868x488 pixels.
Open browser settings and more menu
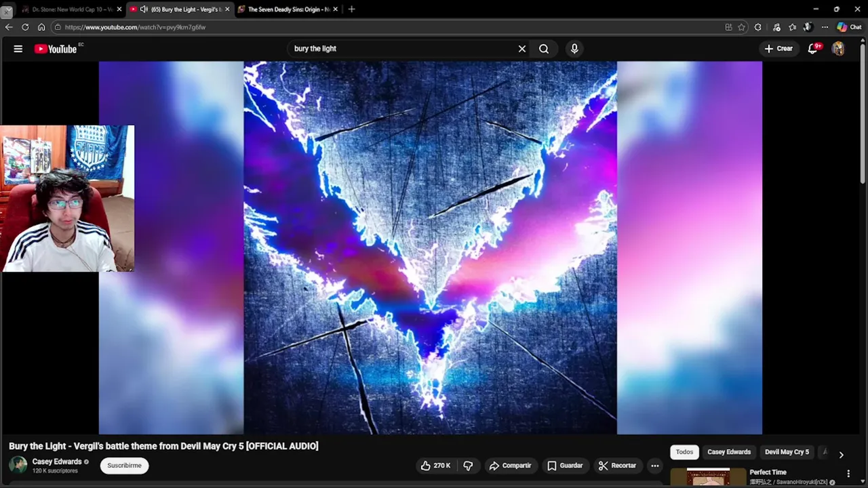(x=825, y=27)
